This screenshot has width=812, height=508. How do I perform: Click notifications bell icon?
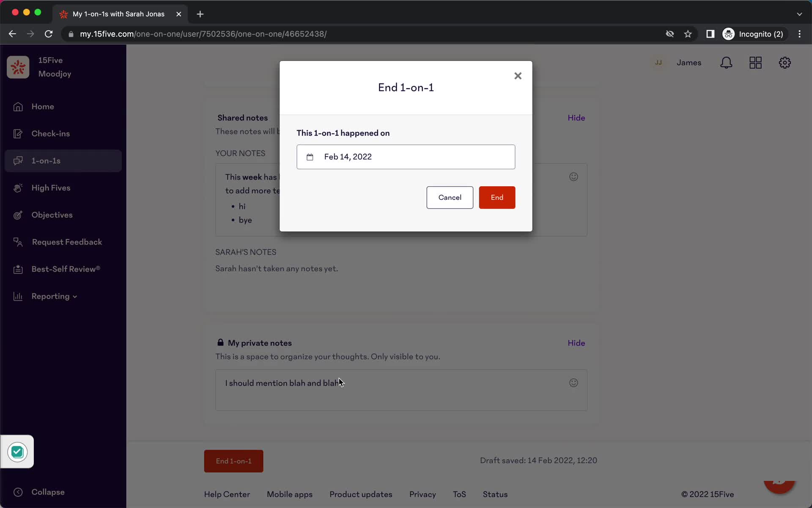point(727,63)
